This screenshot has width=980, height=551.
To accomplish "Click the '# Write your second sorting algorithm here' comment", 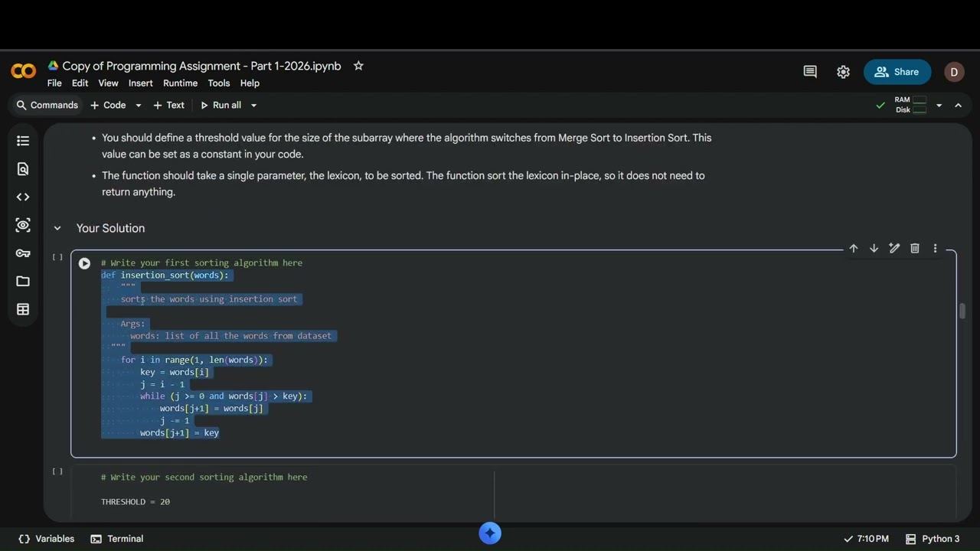I will (204, 478).
